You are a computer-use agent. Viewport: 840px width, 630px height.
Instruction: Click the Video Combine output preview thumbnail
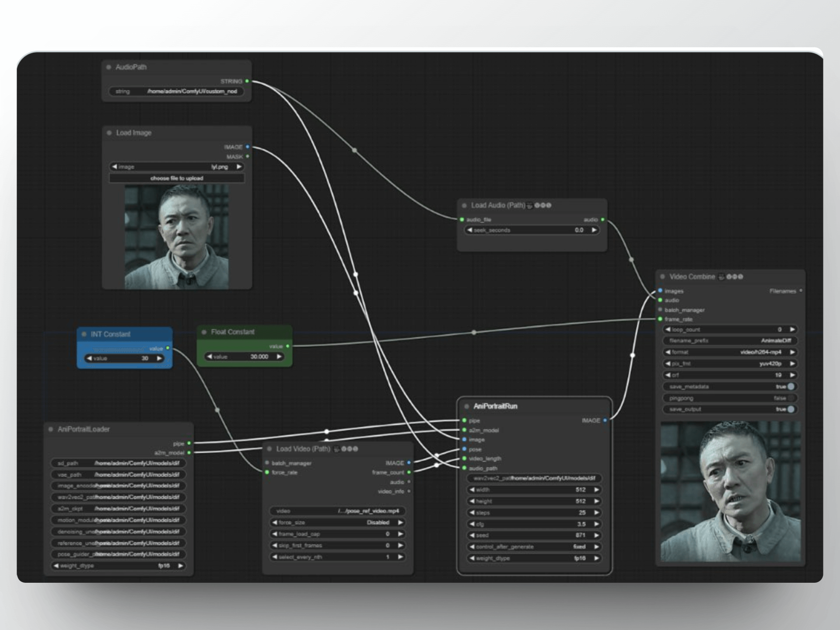pyautogui.click(x=731, y=491)
